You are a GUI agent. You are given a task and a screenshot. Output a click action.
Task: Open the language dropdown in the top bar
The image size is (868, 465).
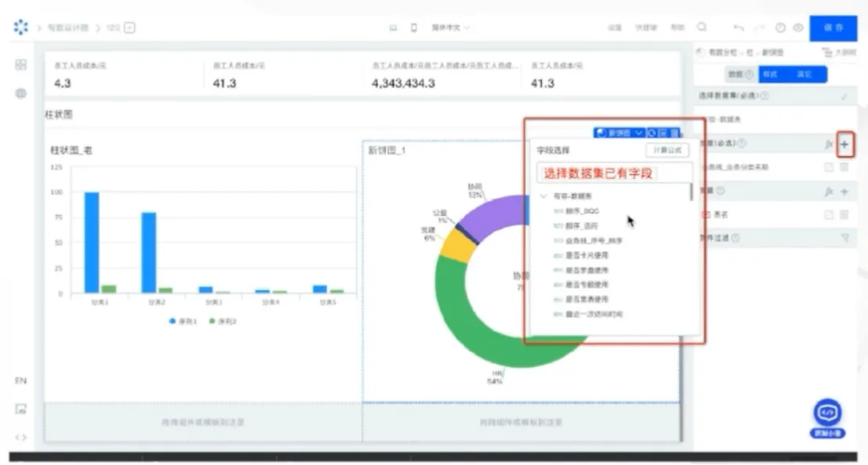click(x=450, y=27)
